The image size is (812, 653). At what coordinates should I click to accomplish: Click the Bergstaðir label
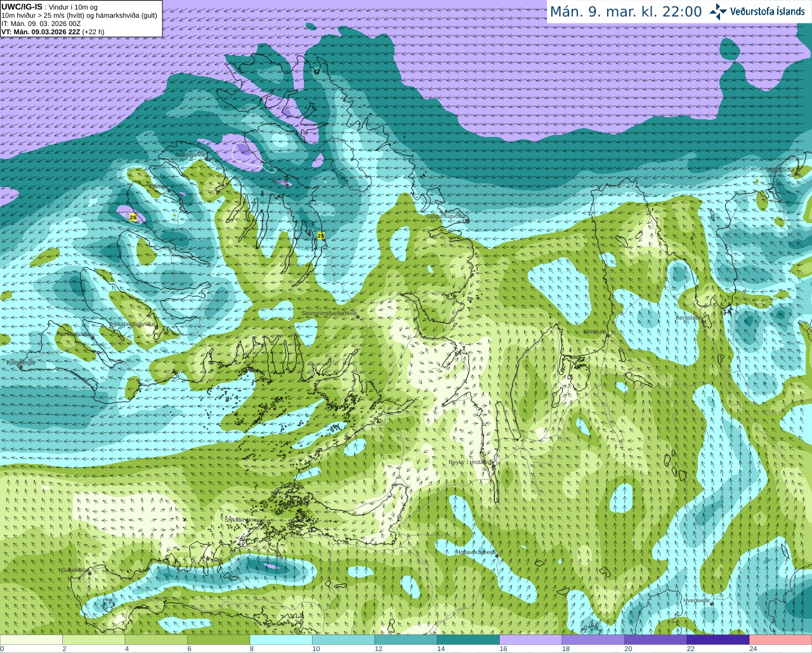(690, 318)
